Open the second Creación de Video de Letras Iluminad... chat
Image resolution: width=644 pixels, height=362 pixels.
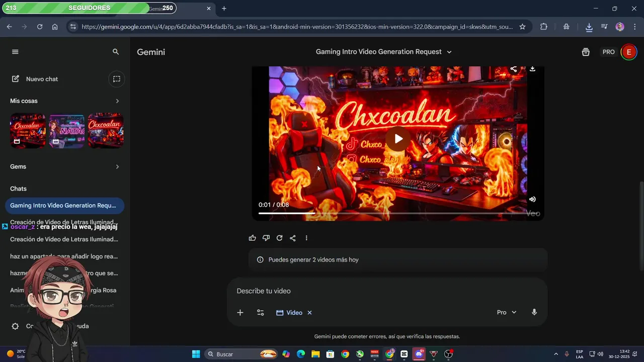[64, 239]
